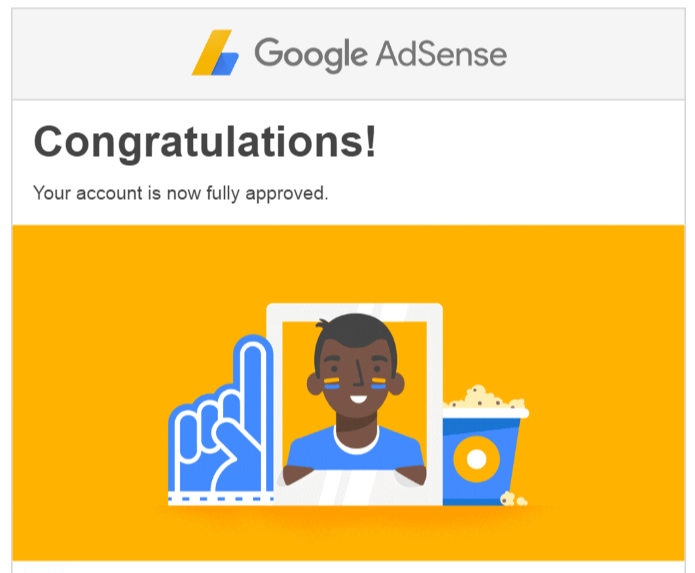Click the "Google" wordmark text
The image size is (695, 573).
point(313,53)
